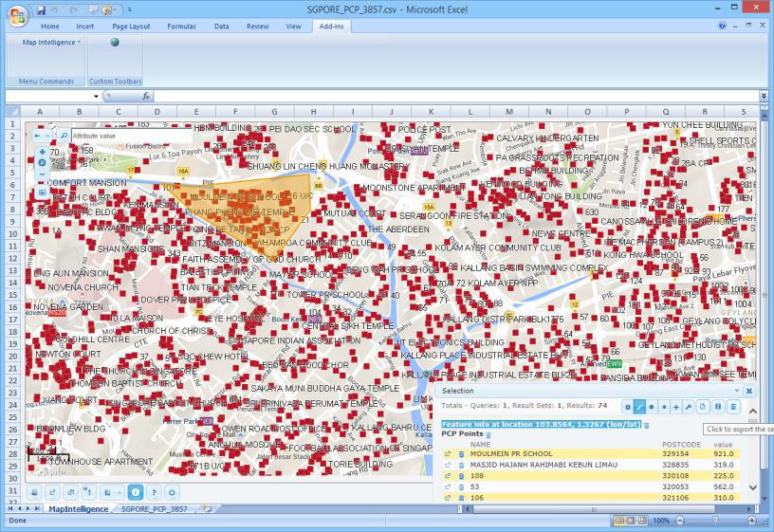Switch to Page Layout view in status bar
This screenshot has width=774, height=532.
point(631,521)
